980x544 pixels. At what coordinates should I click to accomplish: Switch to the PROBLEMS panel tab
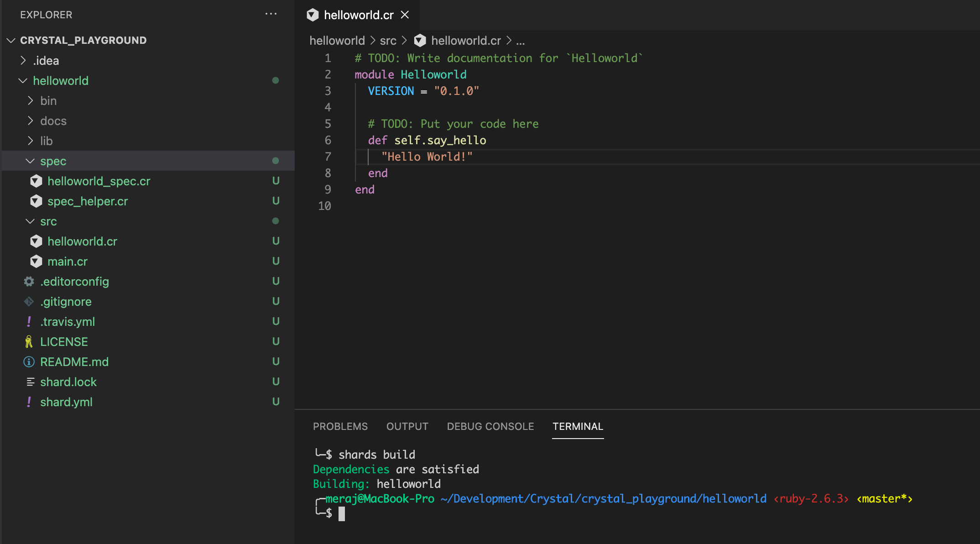340,426
